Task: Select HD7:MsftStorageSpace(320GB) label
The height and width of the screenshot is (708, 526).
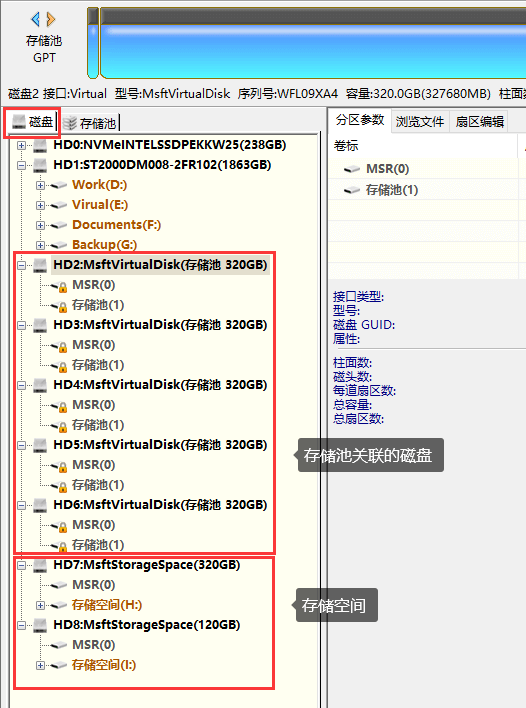Action: coord(147,565)
